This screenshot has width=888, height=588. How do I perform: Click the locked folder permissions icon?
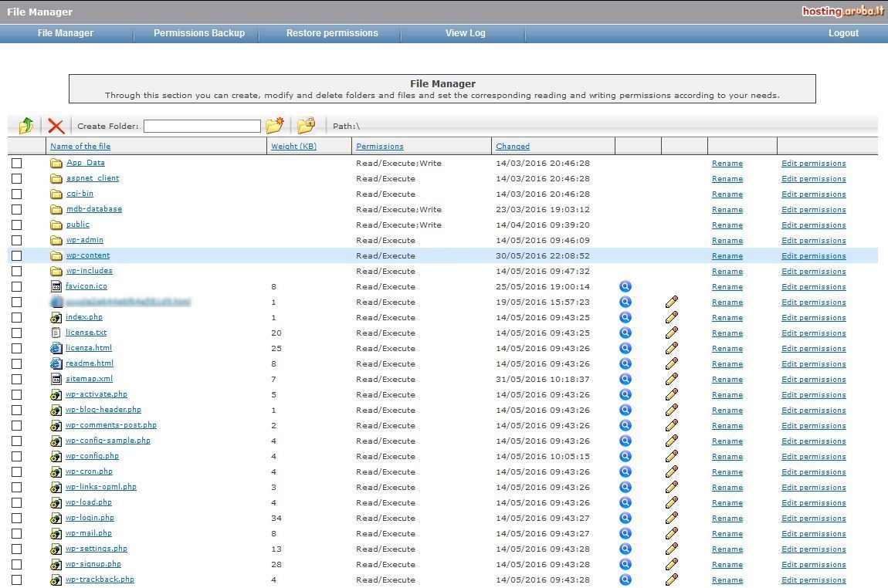[x=307, y=126]
